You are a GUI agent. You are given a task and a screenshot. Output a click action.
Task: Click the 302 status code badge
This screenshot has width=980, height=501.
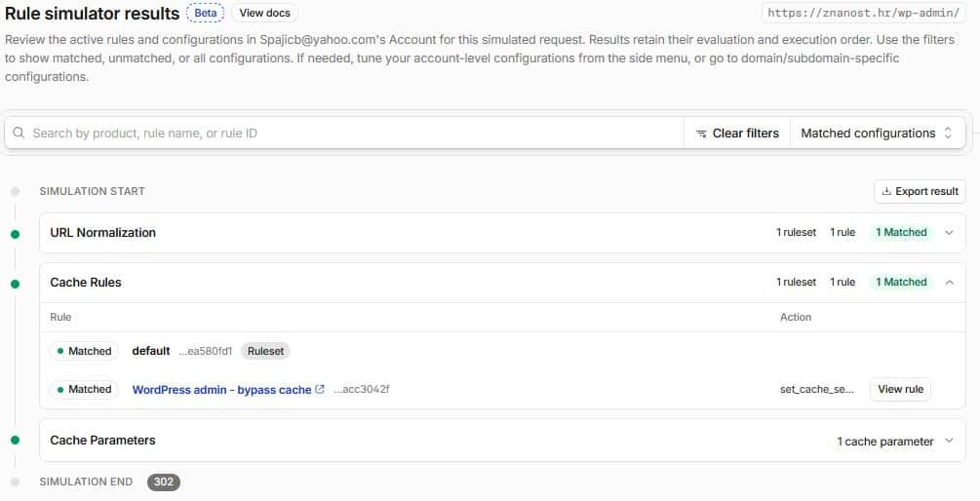[164, 482]
